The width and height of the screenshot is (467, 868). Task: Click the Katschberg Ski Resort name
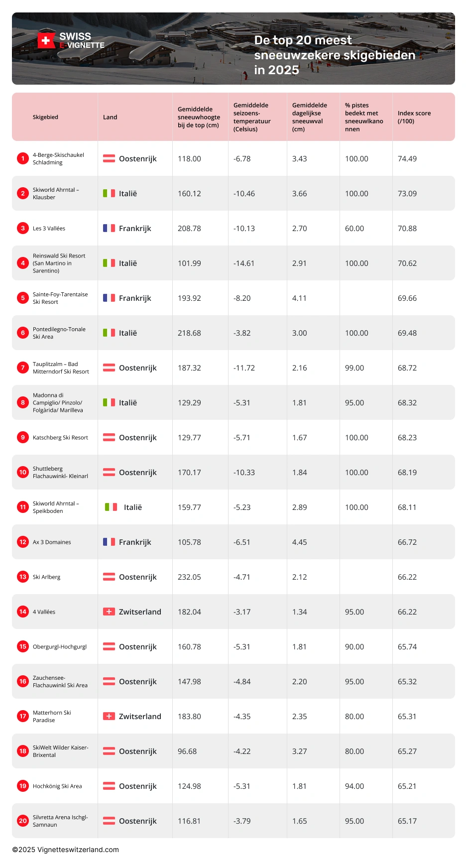[60, 438]
